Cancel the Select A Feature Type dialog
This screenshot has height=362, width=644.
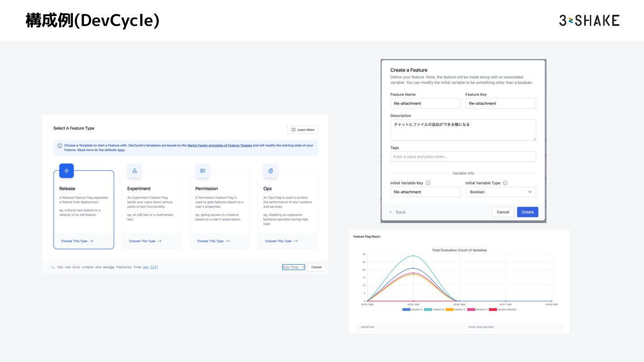(x=316, y=267)
